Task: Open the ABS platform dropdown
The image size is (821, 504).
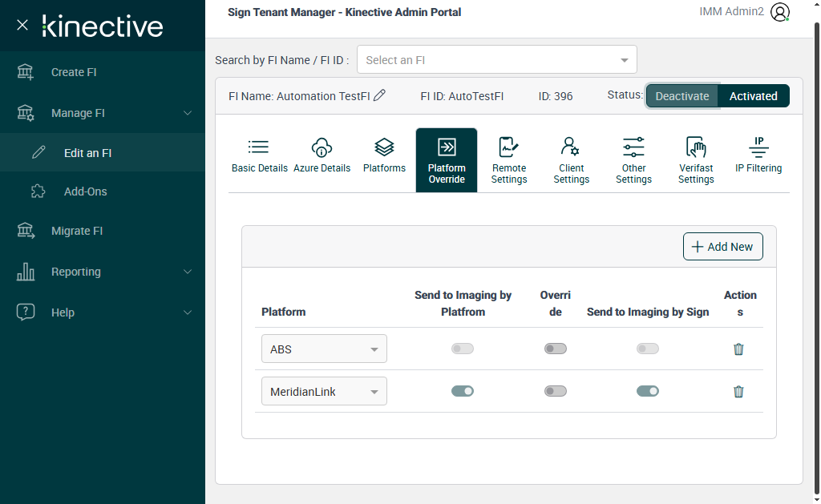Action: pyautogui.click(x=324, y=349)
